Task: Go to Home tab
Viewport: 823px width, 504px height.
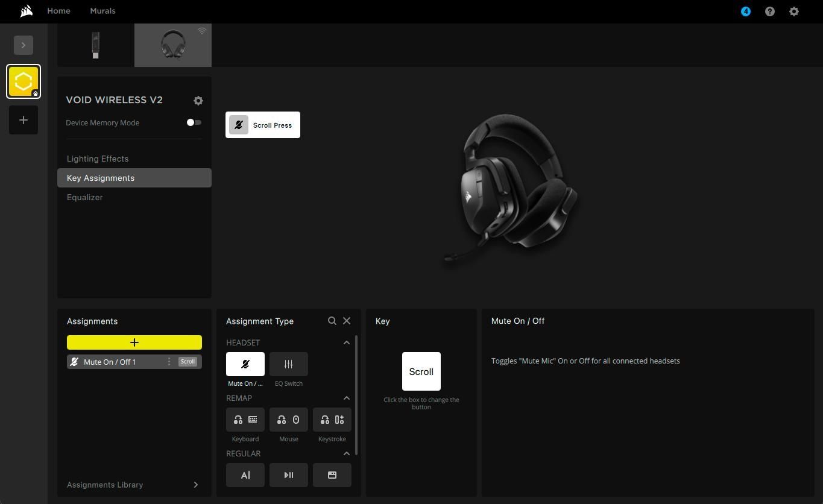Action: point(58,11)
